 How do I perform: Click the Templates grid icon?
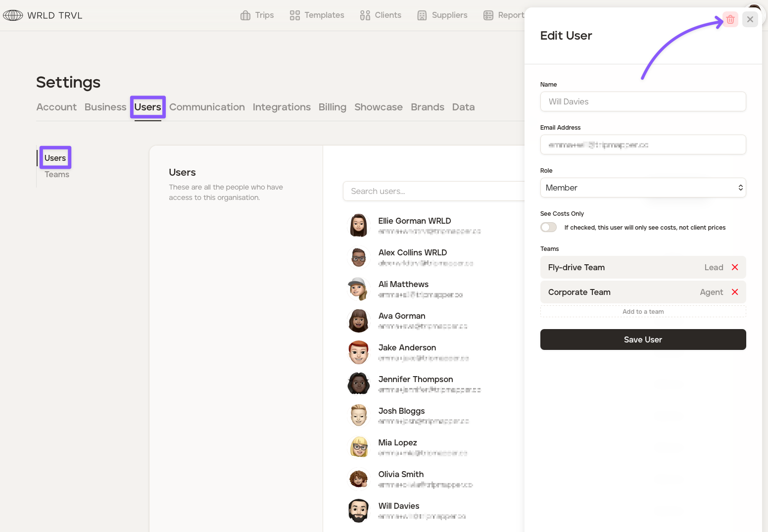pos(294,15)
